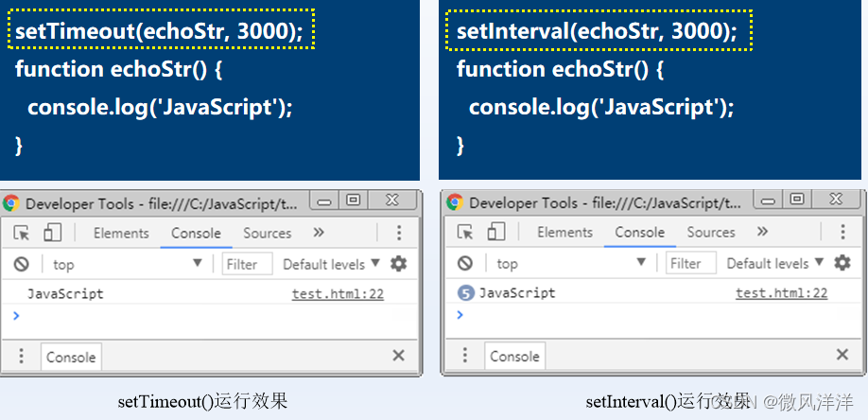Open three-dot customize menu in left DevTools
This screenshot has height=420, width=868.
(x=399, y=233)
